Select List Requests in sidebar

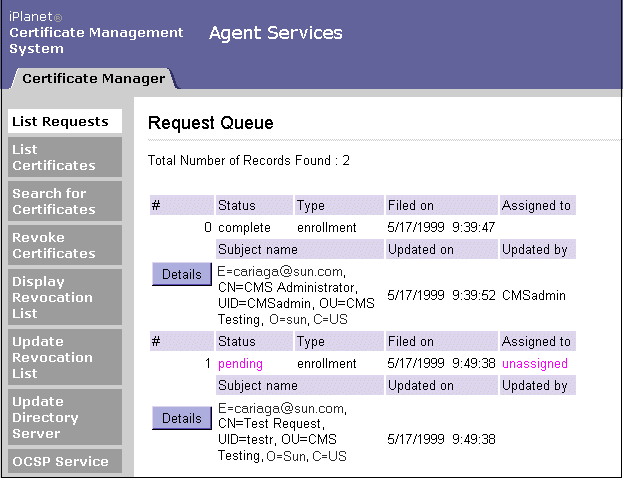(60, 122)
